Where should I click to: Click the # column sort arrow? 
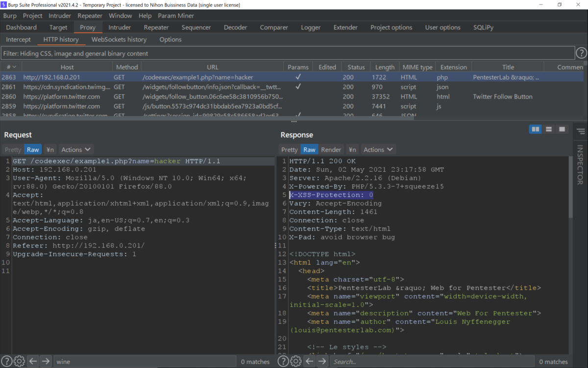[14, 67]
